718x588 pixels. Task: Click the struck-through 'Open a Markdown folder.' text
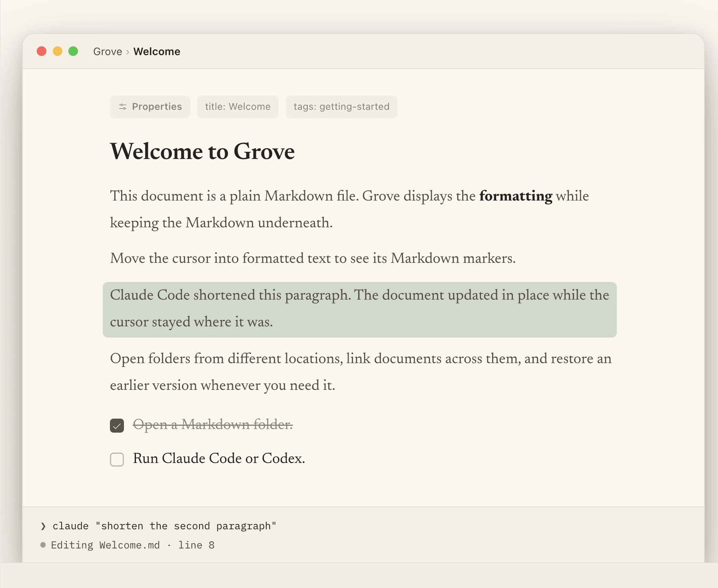coord(213,425)
